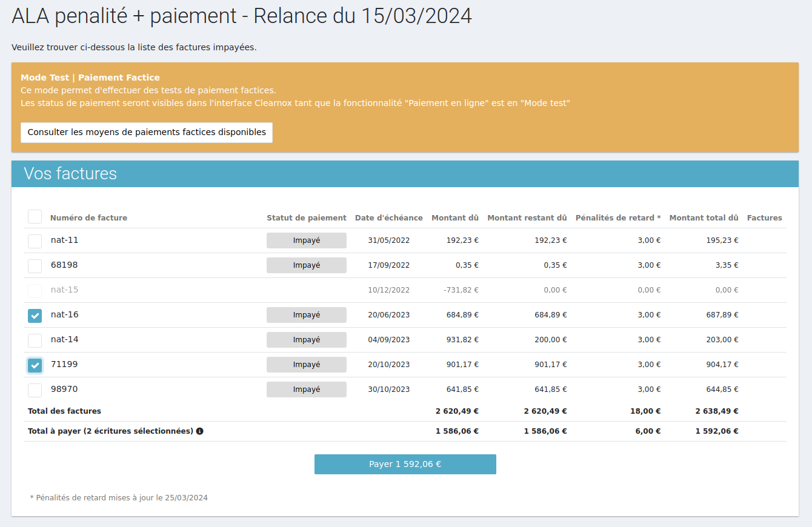Click the Vos factures panel heading

[70, 174]
